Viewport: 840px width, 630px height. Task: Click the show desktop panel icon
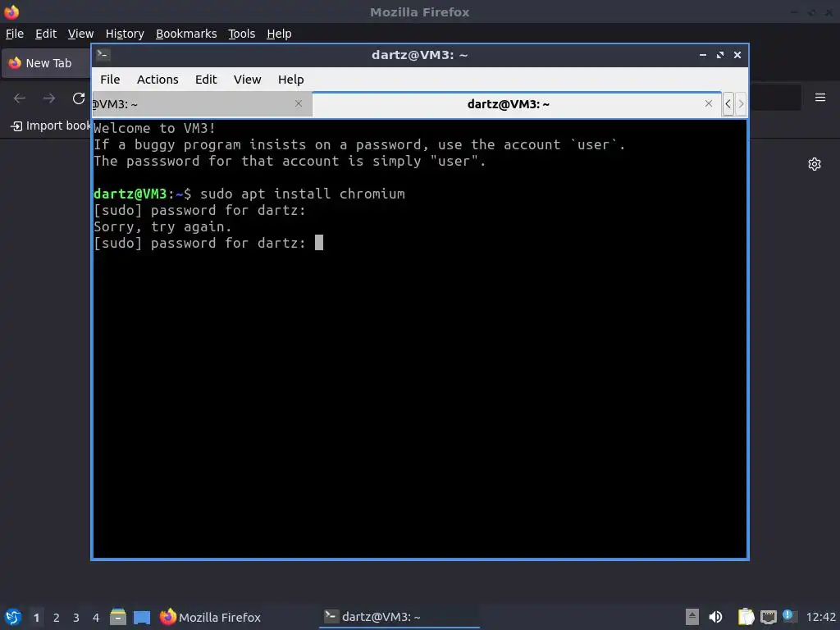(x=141, y=617)
